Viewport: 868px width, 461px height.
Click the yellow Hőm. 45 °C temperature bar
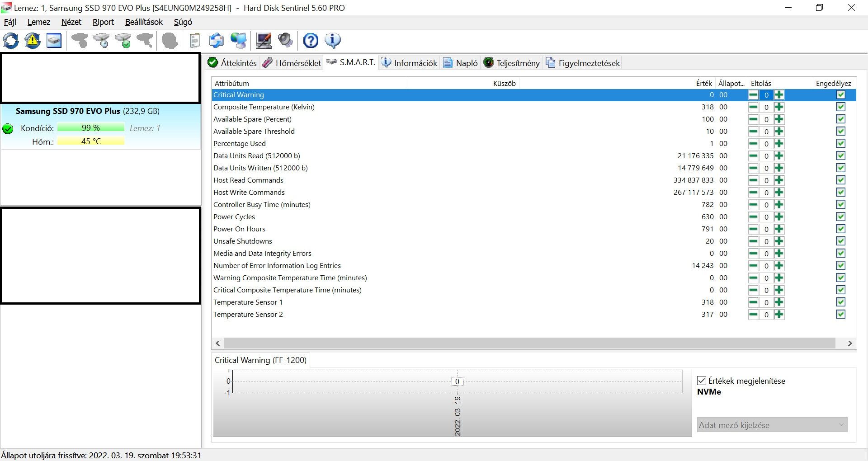[x=91, y=141]
